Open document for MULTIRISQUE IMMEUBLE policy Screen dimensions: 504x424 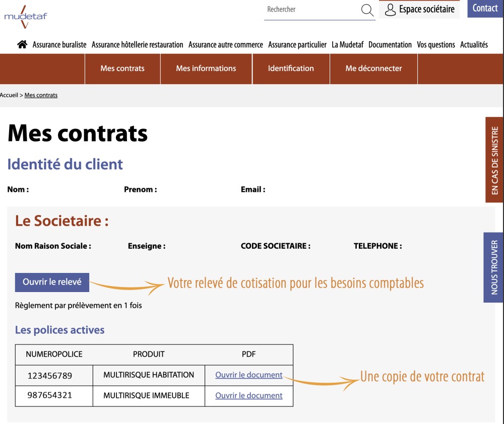[248, 396]
